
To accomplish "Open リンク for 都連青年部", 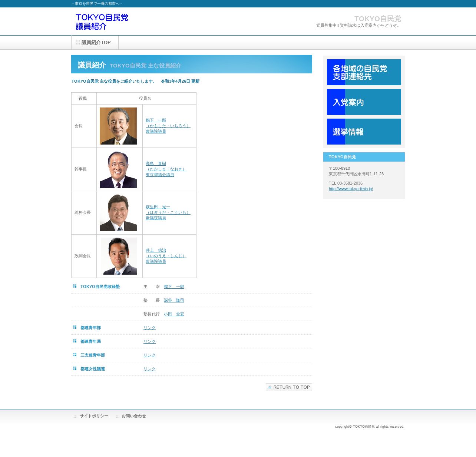I will tap(149, 328).
